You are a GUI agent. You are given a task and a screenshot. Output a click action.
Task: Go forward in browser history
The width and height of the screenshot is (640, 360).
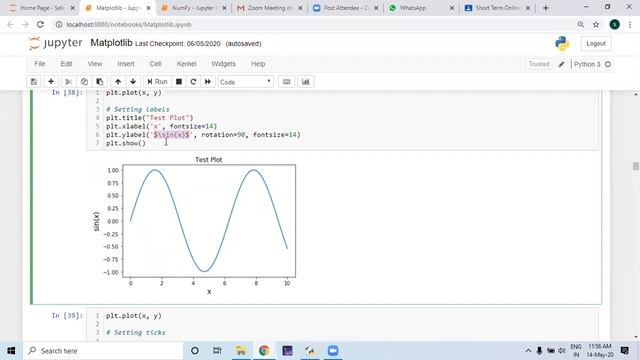point(25,24)
